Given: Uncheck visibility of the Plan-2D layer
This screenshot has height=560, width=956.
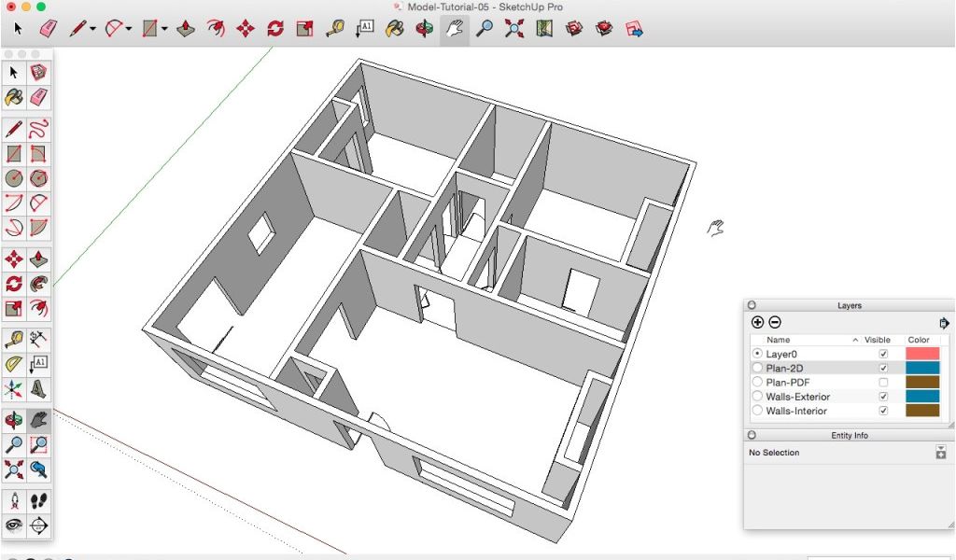Looking at the screenshot, I should pos(883,369).
